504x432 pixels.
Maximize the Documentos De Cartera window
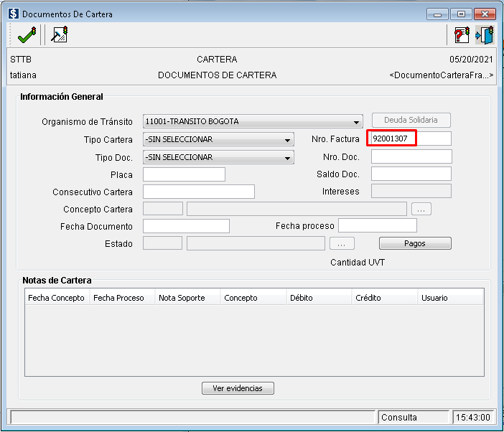460,14
